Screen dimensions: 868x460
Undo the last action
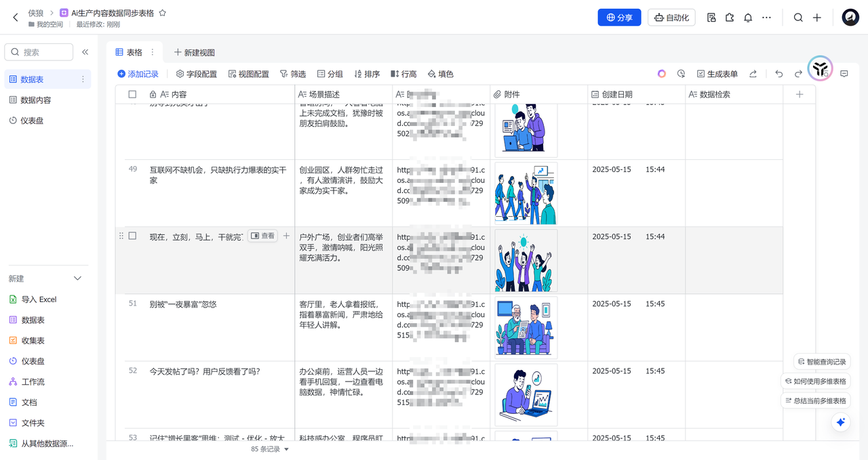pos(779,74)
